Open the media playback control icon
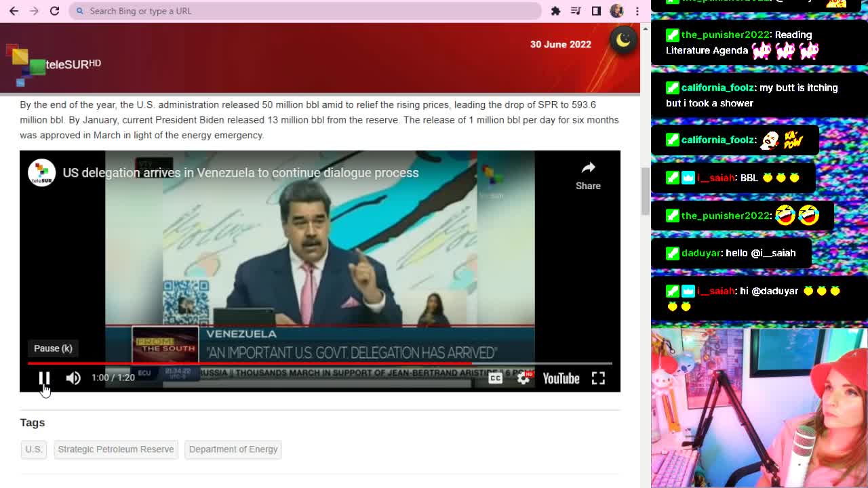This screenshot has width=868, height=488. [x=576, y=11]
